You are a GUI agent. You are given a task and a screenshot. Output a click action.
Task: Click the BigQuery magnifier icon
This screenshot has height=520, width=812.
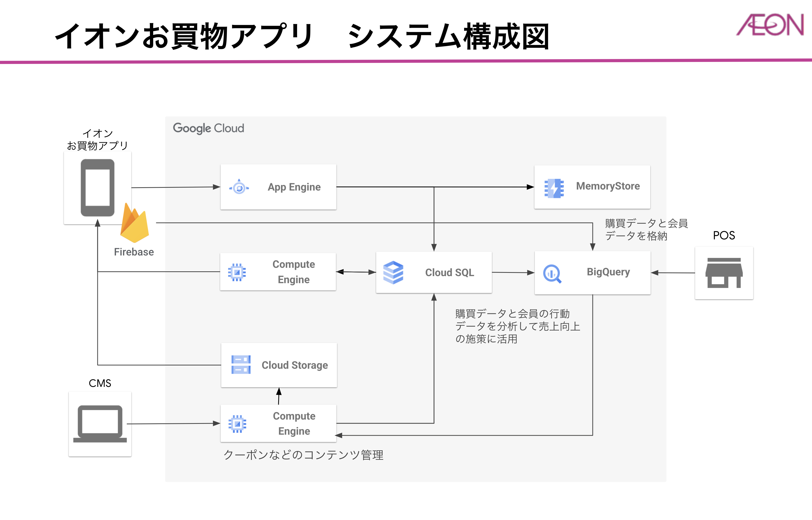(x=552, y=274)
